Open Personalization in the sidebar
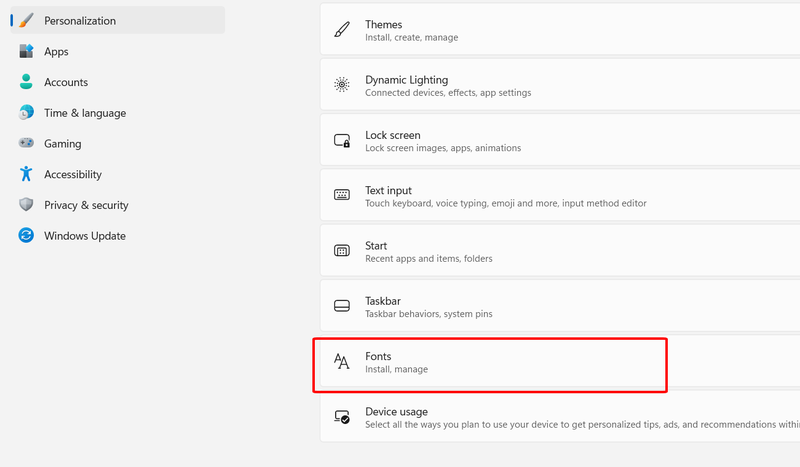The height and width of the screenshot is (467, 800). coord(80,20)
